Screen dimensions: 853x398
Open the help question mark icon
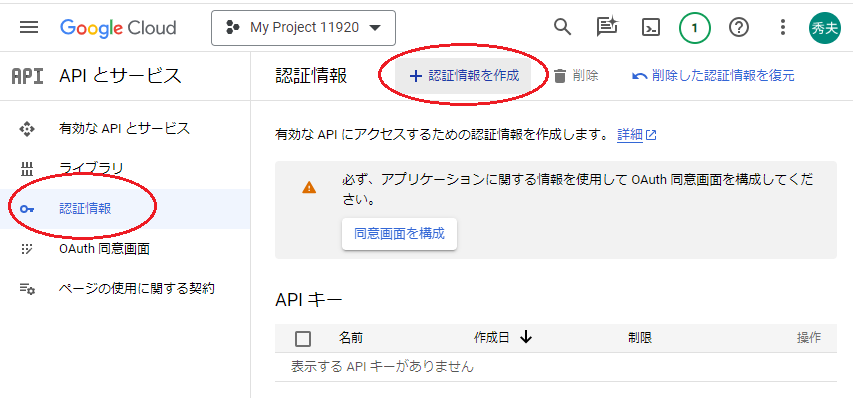click(739, 27)
